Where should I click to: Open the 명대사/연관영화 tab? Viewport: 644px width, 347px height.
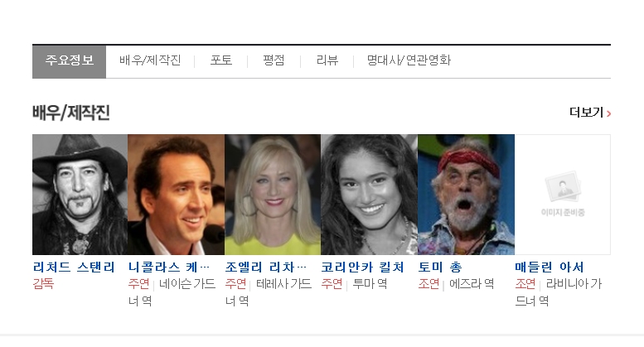[x=409, y=60]
